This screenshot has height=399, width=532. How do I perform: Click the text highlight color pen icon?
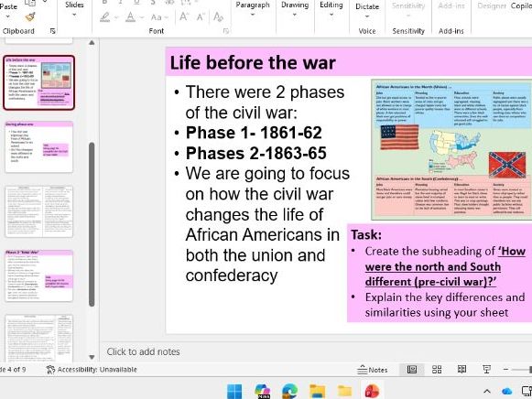tap(105, 17)
